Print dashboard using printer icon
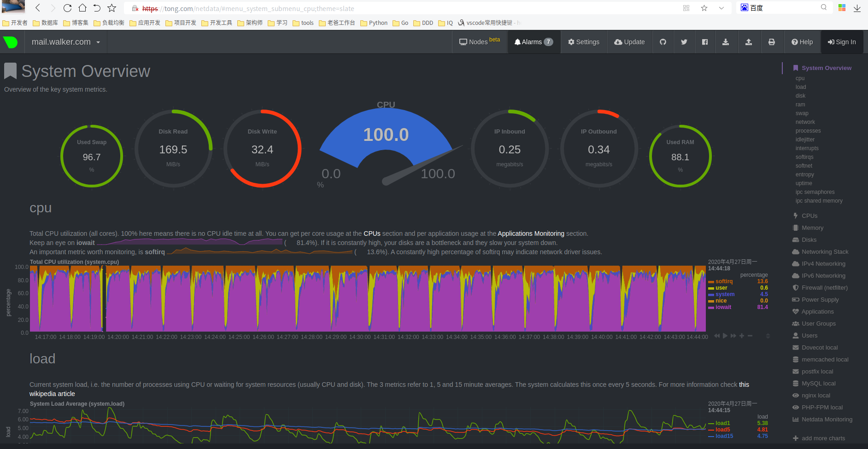868x449 pixels. pos(772,42)
